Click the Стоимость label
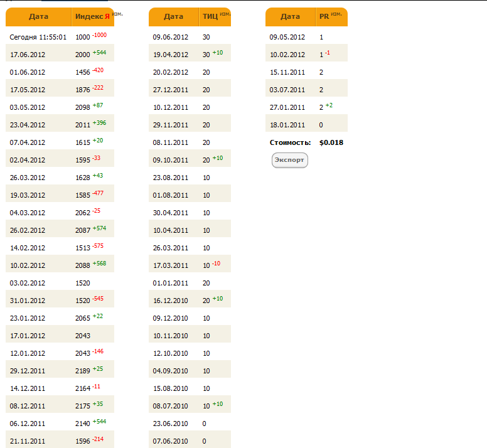 [x=290, y=142]
